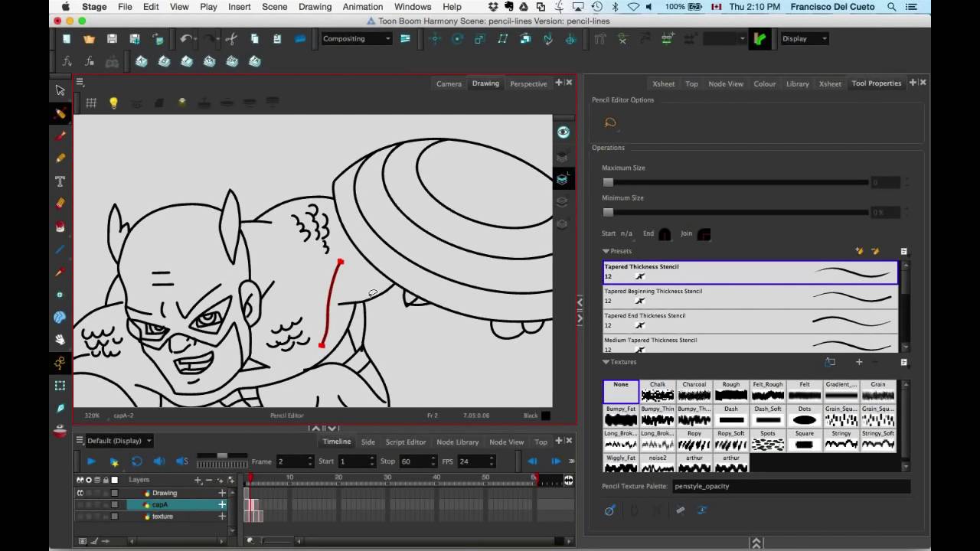Click the Undo arrow icon

click(x=186, y=39)
